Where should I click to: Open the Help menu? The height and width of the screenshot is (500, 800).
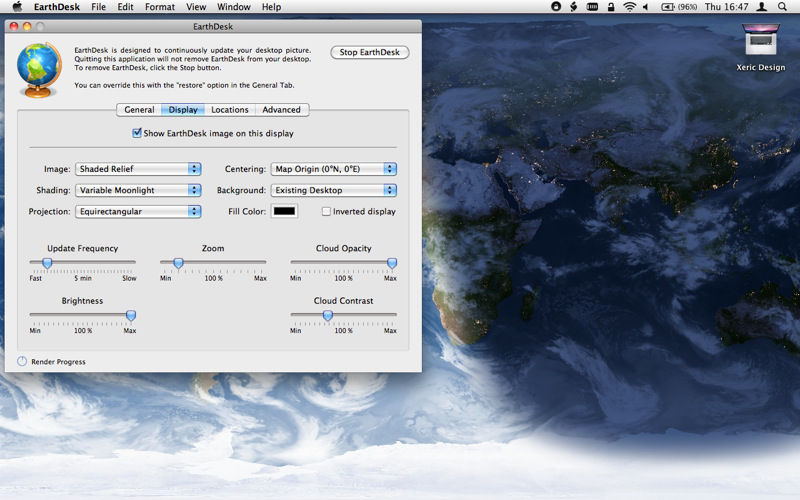(x=271, y=7)
